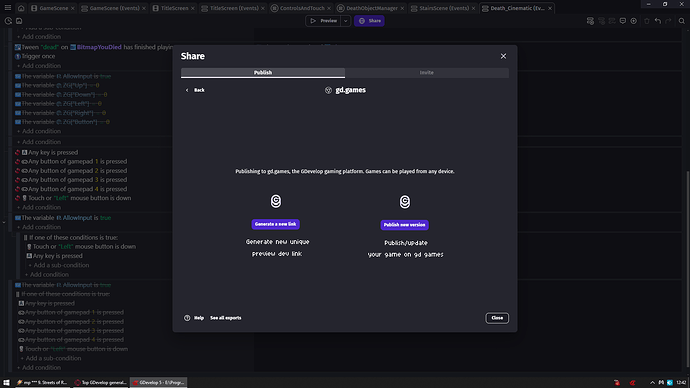Click the undo arrow icon
690x388 pixels.
click(658, 21)
